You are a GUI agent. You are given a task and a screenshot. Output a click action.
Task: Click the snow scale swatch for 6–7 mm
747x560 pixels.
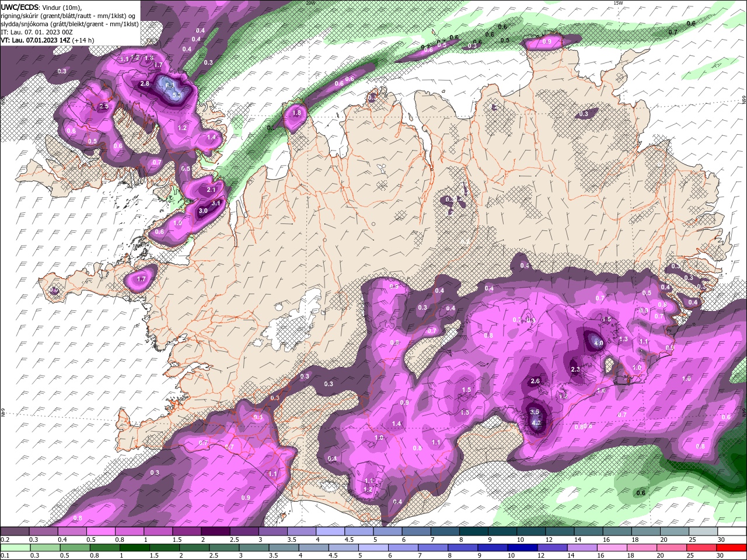click(x=417, y=531)
